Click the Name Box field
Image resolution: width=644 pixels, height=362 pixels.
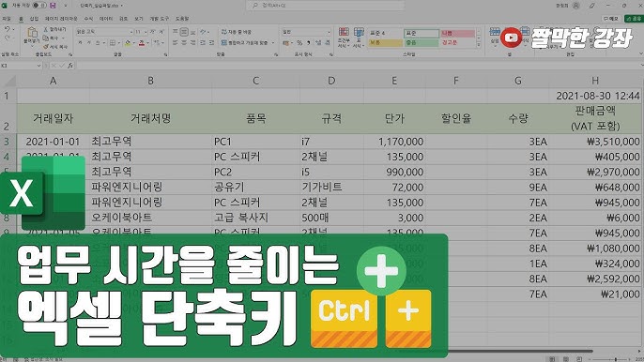click(21, 66)
